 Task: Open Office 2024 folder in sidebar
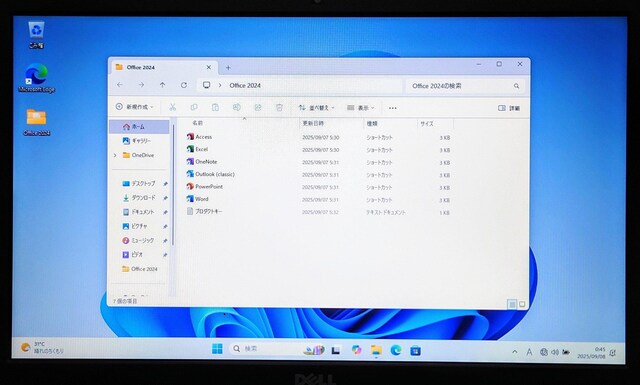[139, 269]
